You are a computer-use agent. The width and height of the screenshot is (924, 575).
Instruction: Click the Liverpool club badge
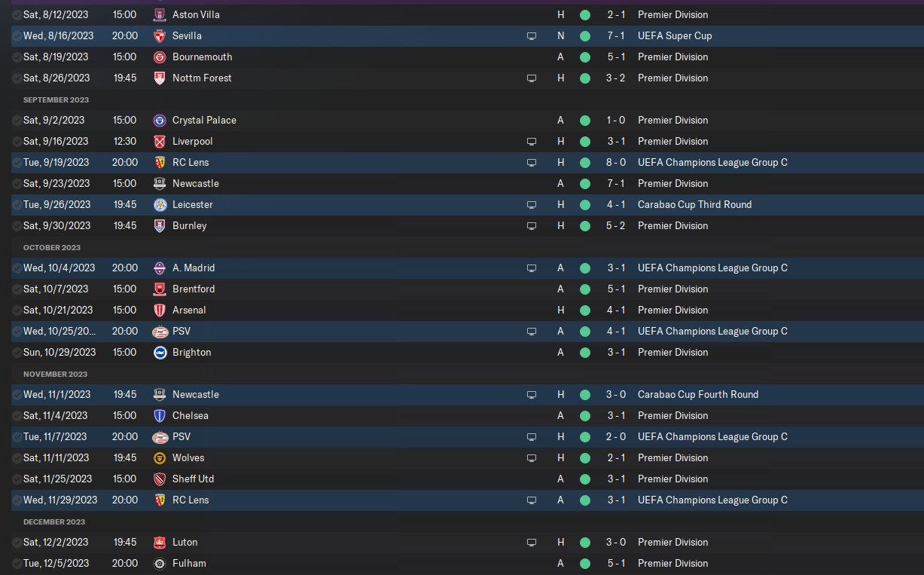point(159,141)
